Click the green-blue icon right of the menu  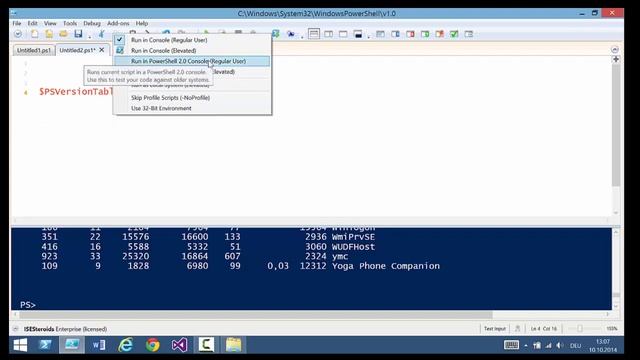(x=276, y=34)
